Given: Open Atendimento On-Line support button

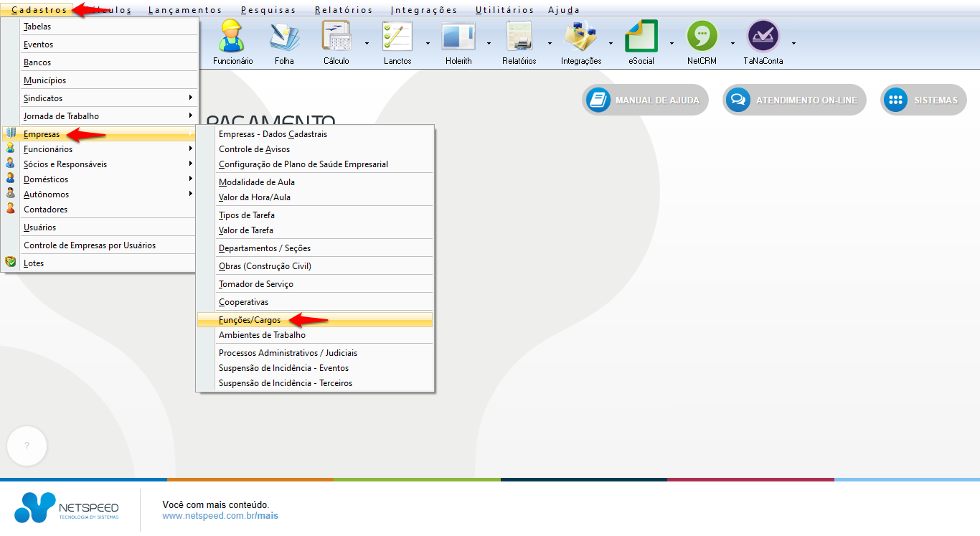Looking at the screenshot, I should click(794, 100).
